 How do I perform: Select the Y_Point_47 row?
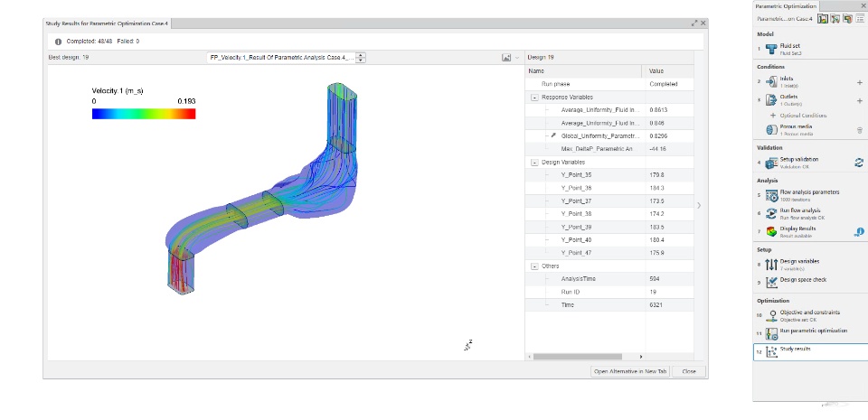pos(609,253)
